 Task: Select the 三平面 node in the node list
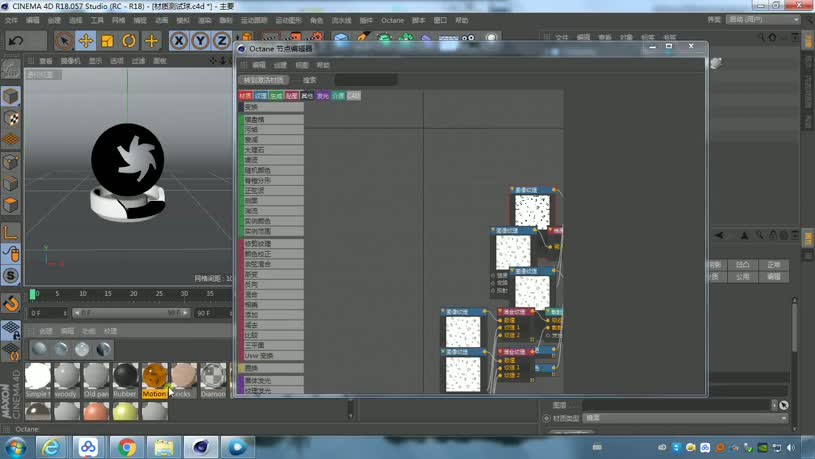click(x=271, y=345)
